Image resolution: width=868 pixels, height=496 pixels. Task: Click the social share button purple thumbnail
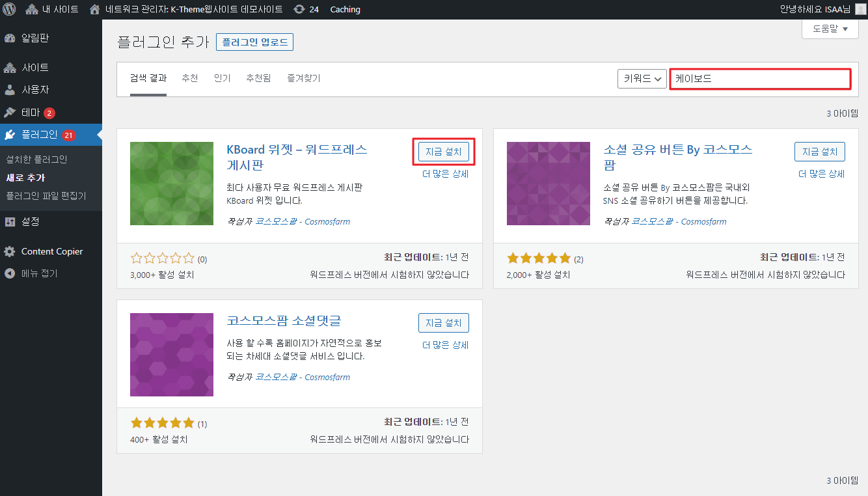pos(549,184)
